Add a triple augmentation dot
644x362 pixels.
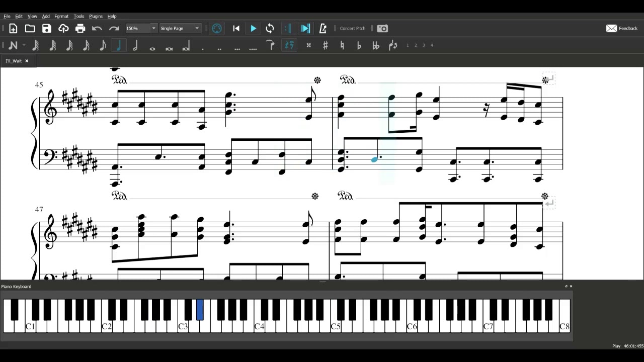[x=237, y=48]
